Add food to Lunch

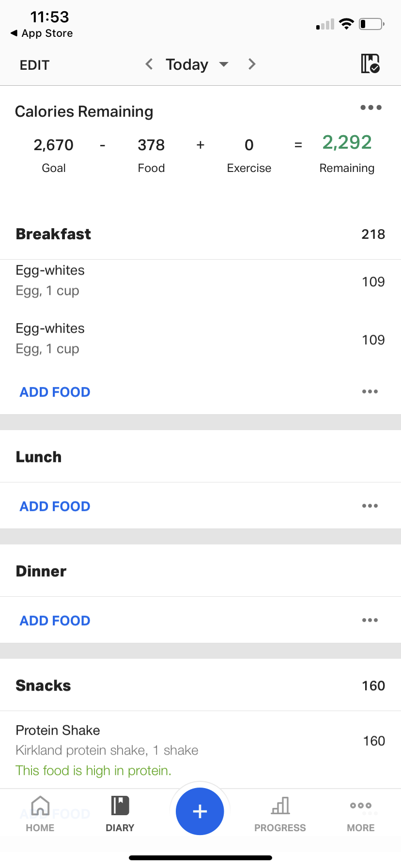click(x=55, y=506)
